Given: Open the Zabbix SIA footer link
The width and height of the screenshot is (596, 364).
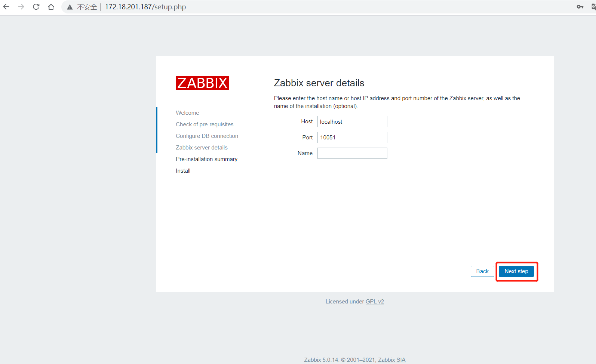Looking at the screenshot, I should pyautogui.click(x=391, y=360).
